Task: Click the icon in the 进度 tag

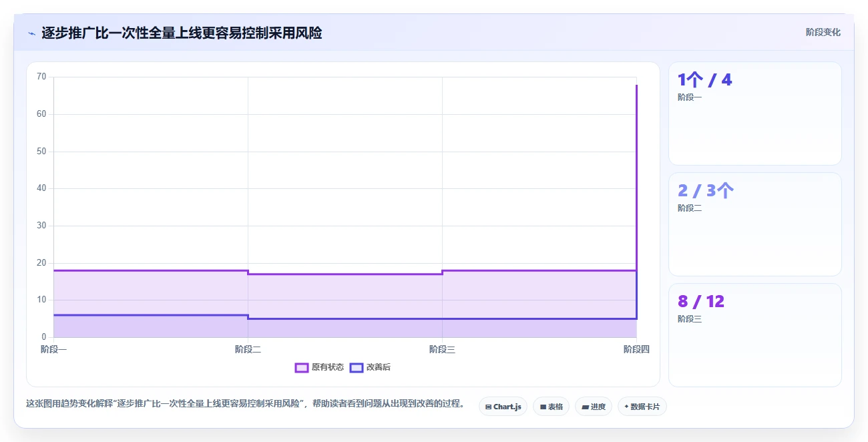Action: pos(585,407)
